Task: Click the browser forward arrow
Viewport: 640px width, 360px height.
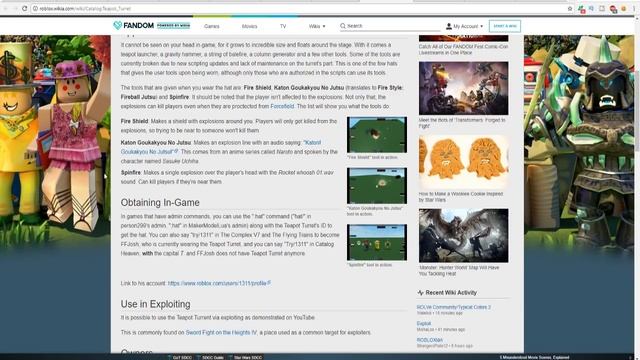Action: click(15, 8)
